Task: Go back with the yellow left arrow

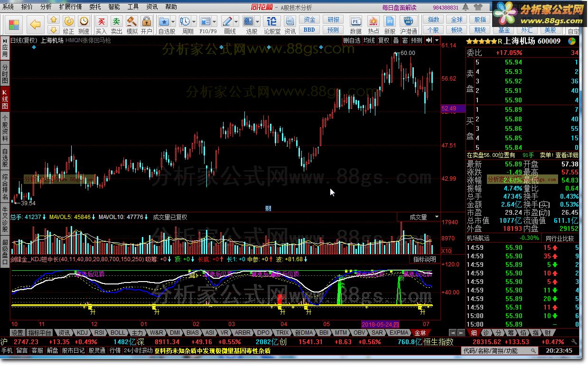Action: [35, 25]
